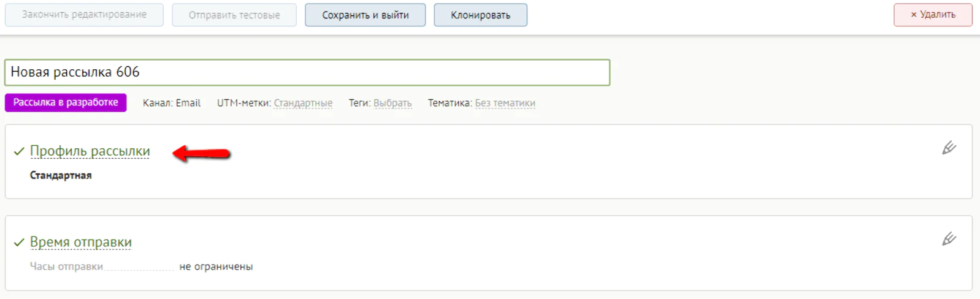Open the edit pencil for Время отправки
980x299 pixels.
click(x=949, y=239)
